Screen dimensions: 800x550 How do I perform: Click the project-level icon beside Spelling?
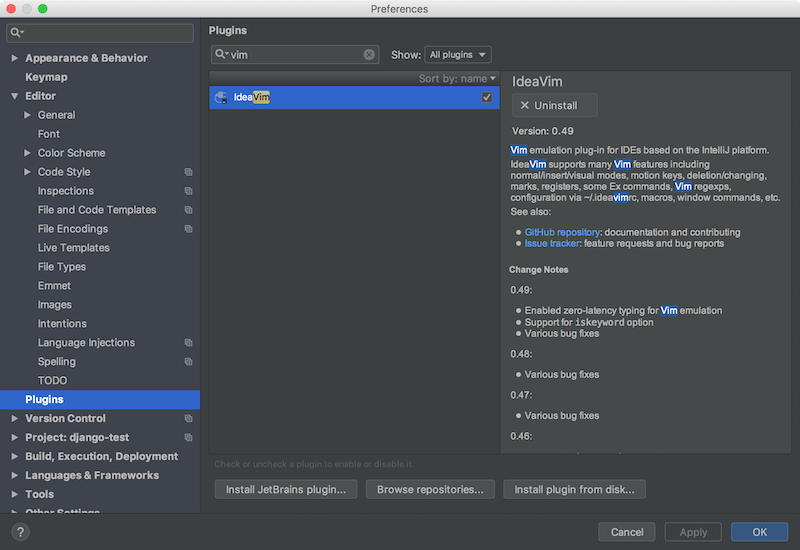point(188,361)
